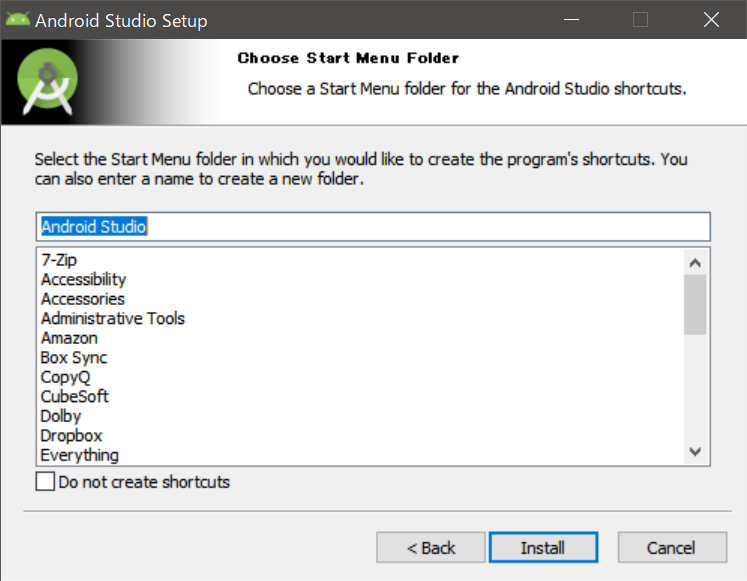Choose the CopyQ folder
747x581 pixels.
click(66, 377)
